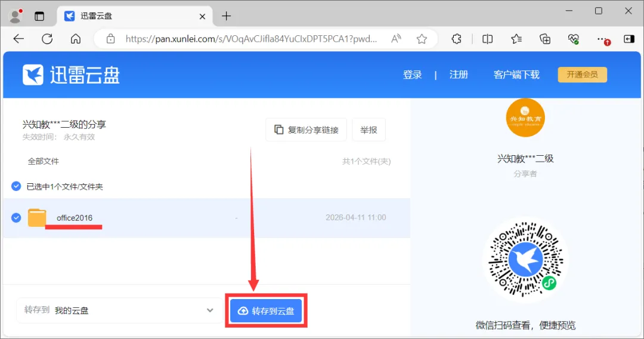The width and height of the screenshot is (644, 339).
Task: Click the 复制分享链接 copy share link button
Action: [306, 130]
